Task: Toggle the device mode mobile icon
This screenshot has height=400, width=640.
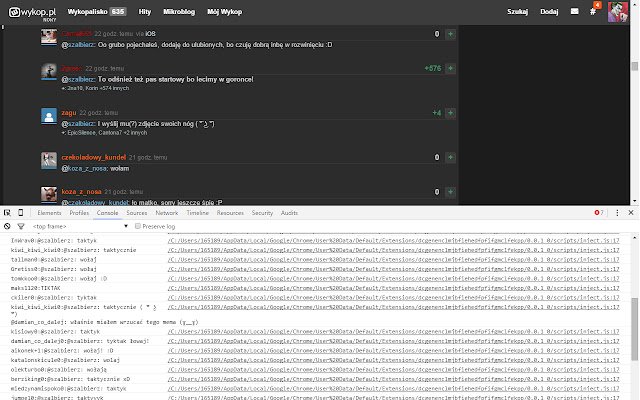Action: tap(20, 213)
